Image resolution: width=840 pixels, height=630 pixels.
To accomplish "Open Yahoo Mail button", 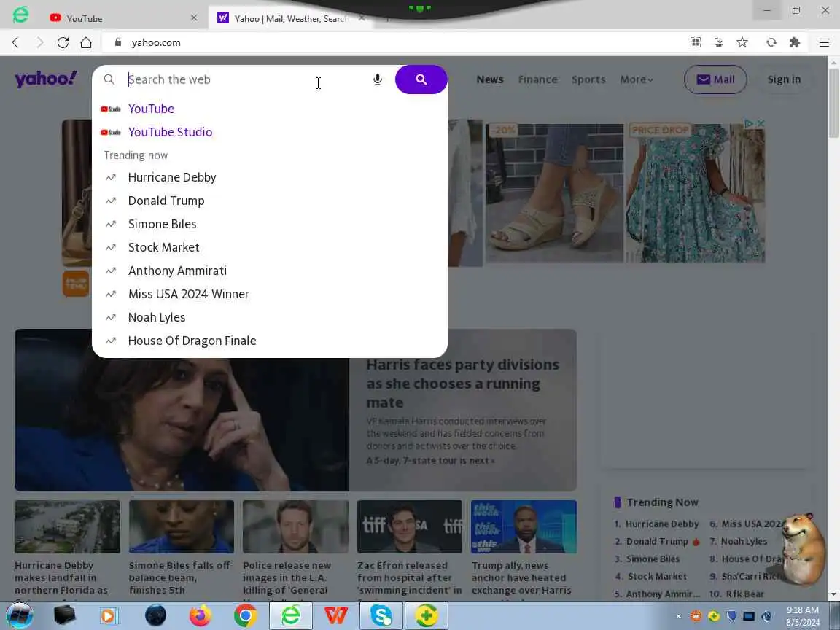I will click(x=715, y=79).
